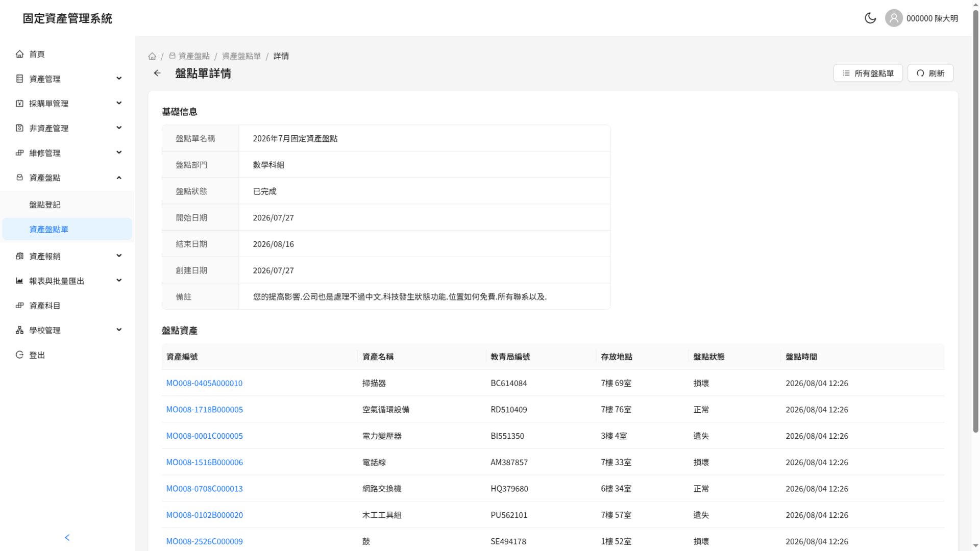The image size is (980, 551).
Task: Click the 資產科目 sidebar icon
Action: 19,306
